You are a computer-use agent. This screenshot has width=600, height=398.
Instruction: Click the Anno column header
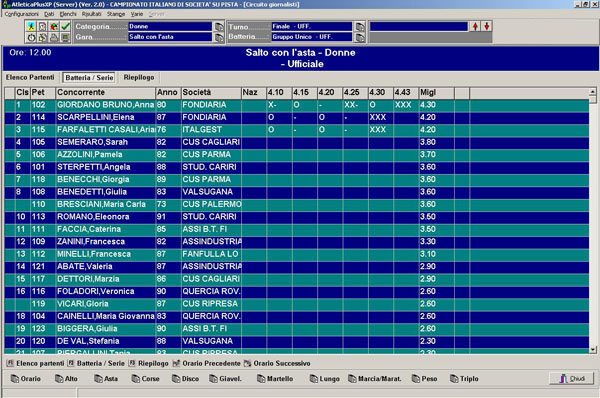pyautogui.click(x=168, y=93)
